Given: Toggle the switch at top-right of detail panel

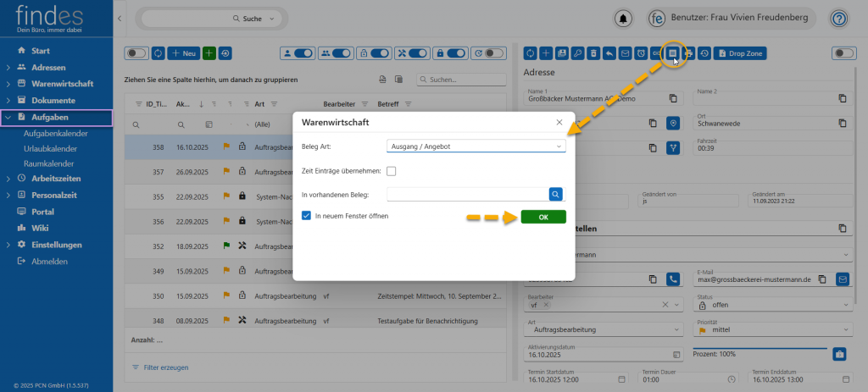Looking at the screenshot, I should pos(843,53).
